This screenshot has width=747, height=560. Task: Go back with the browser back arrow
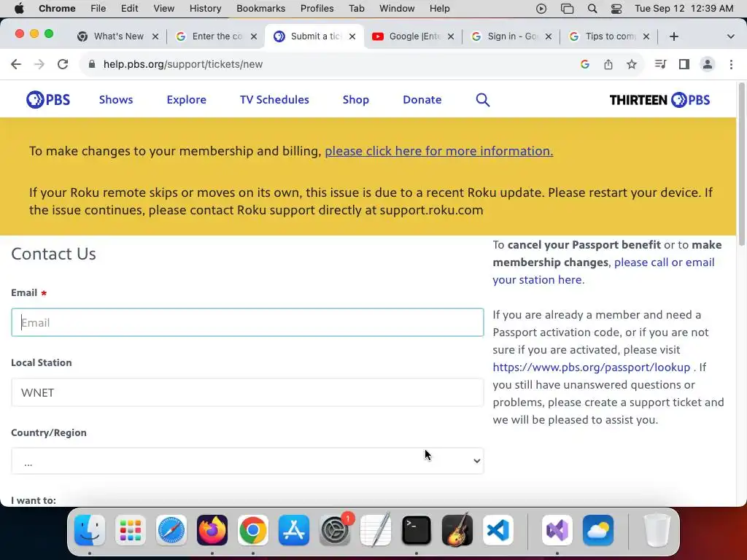16,64
